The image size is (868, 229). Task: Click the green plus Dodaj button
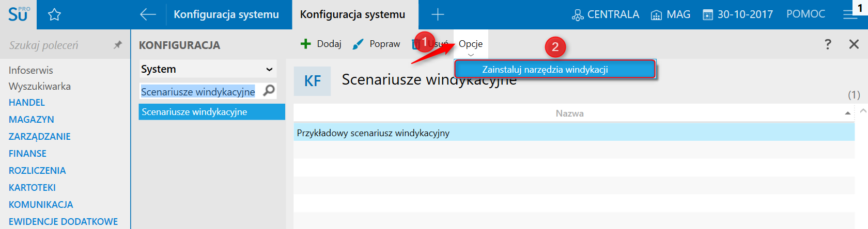[321, 44]
